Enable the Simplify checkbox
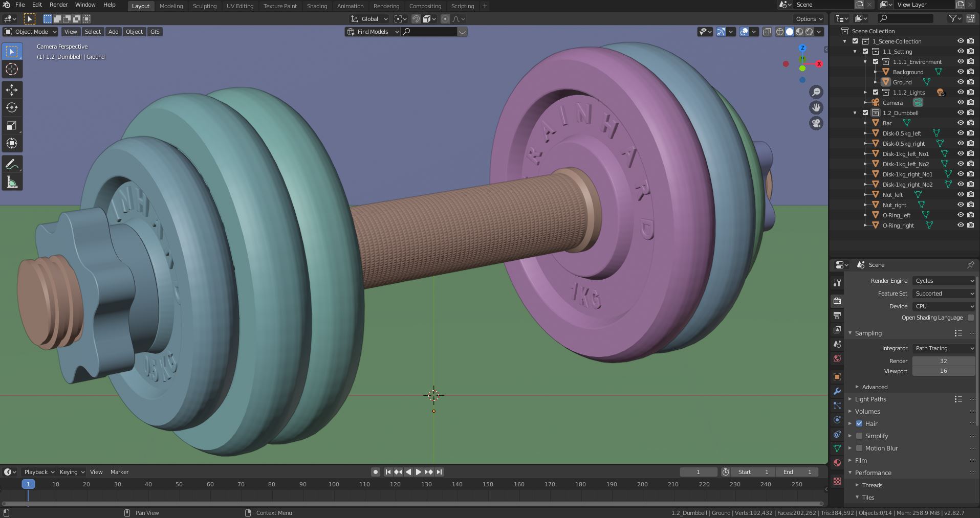The height and width of the screenshot is (518, 980). click(860, 436)
